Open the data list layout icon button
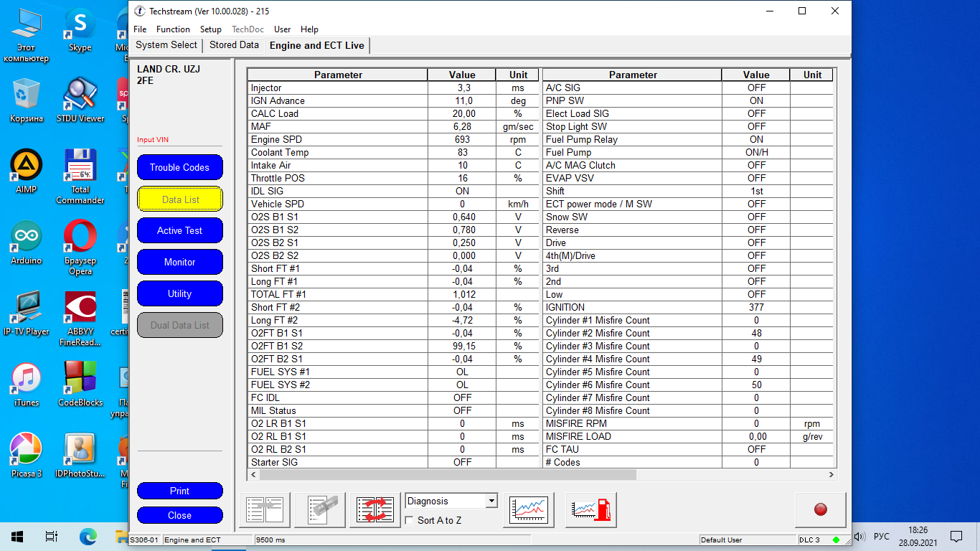Screen dimensions: 980x551 coord(265,509)
